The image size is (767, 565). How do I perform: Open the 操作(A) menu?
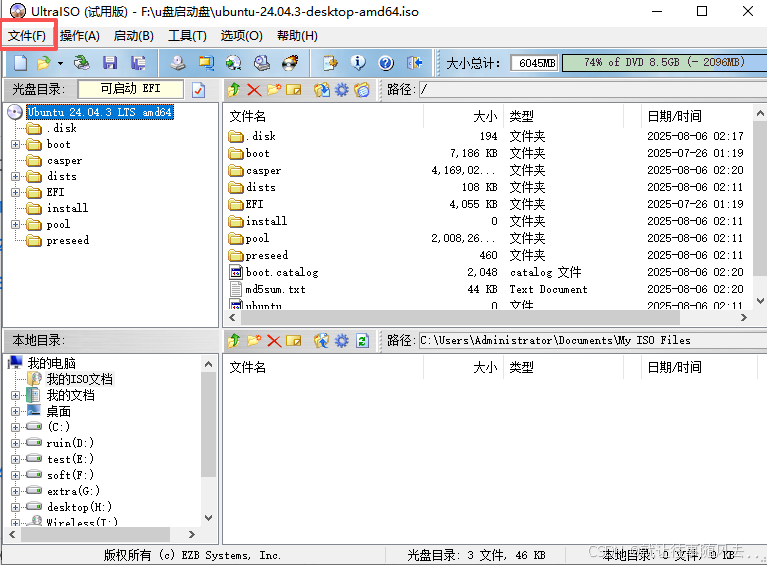(80, 36)
